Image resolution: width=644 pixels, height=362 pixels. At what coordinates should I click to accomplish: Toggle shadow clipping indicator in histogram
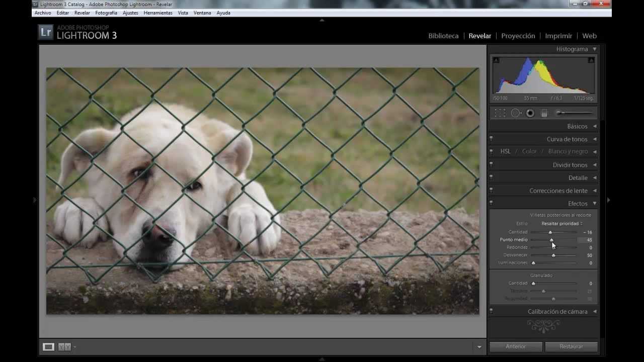coord(496,60)
